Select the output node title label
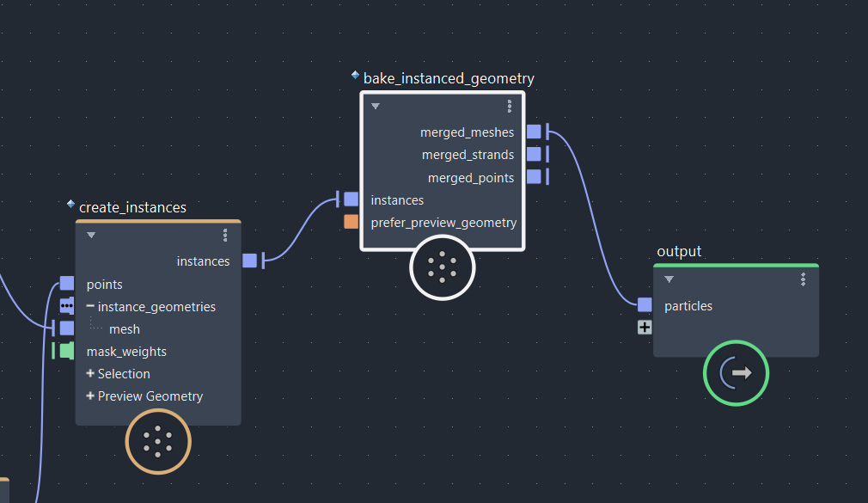Image resolution: width=868 pixels, height=503 pixels. (679, 251)
